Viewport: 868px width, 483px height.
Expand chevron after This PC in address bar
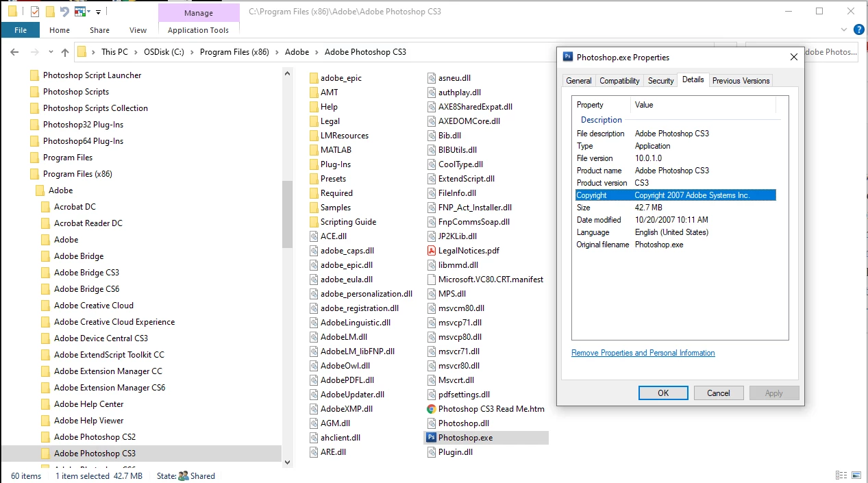(136, 52)
